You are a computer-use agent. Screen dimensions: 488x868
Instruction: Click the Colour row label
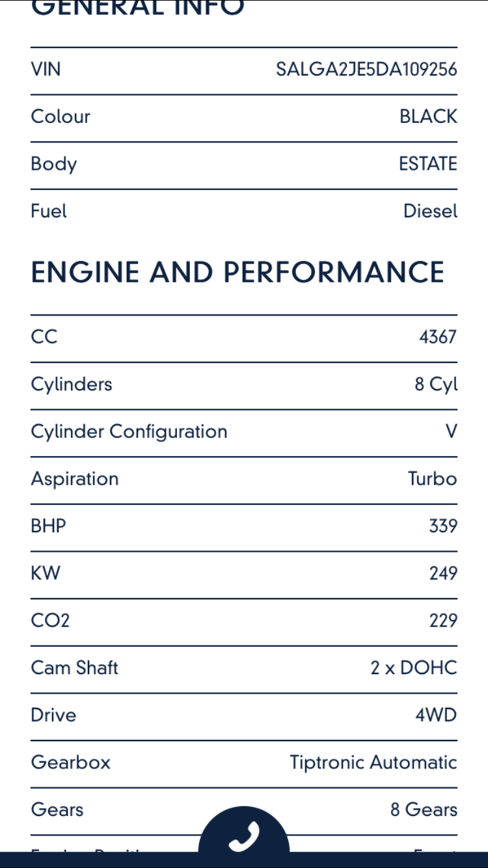coord(61,116)
